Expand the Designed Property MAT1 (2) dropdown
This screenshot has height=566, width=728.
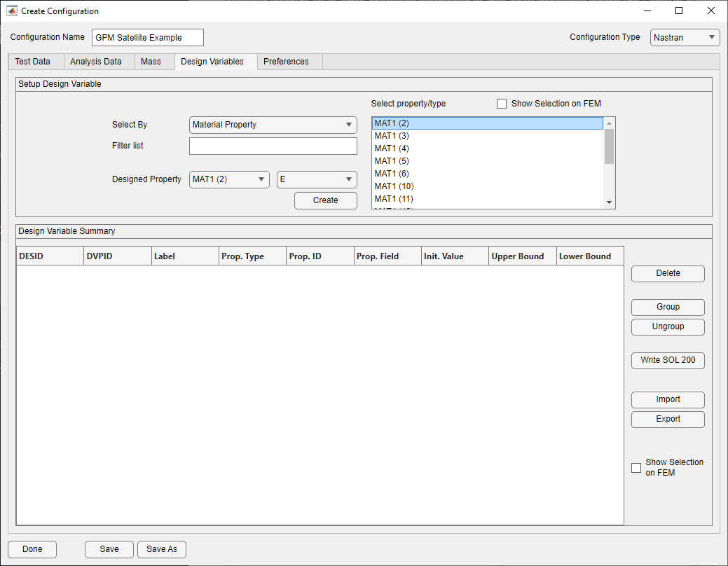point(229,179)
